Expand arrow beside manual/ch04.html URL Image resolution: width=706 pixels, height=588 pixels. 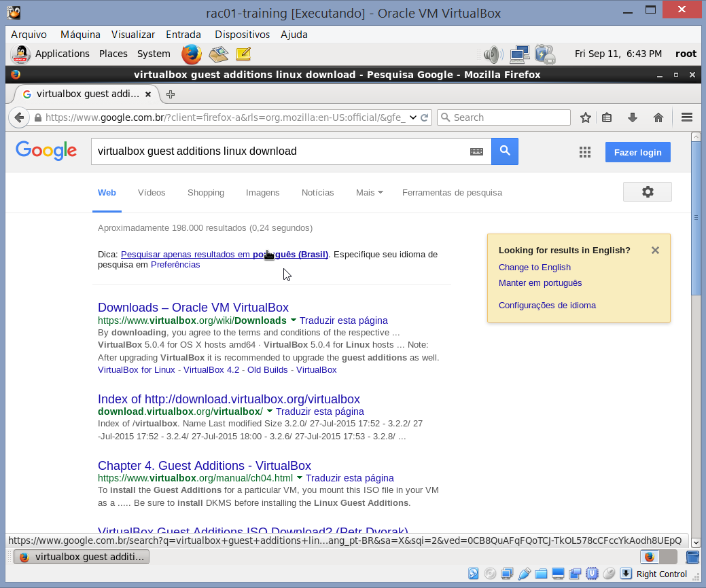[x=300, y=478]
